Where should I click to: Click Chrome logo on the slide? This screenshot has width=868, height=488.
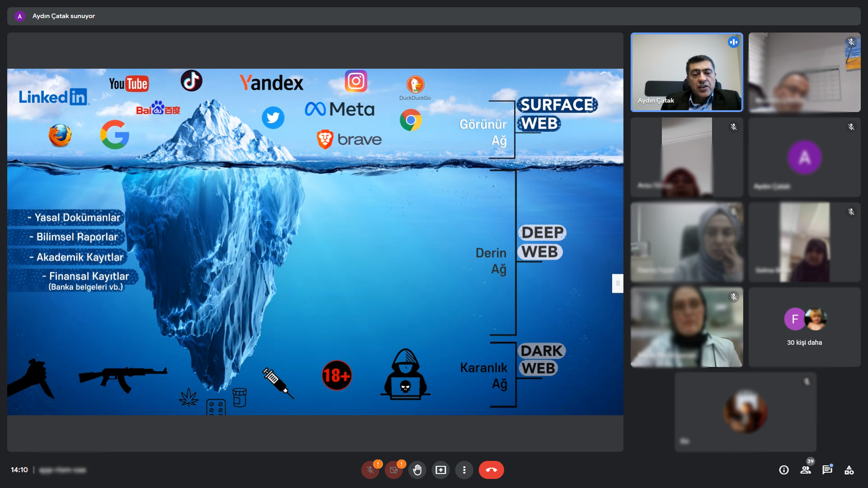[x=410, y=120]
